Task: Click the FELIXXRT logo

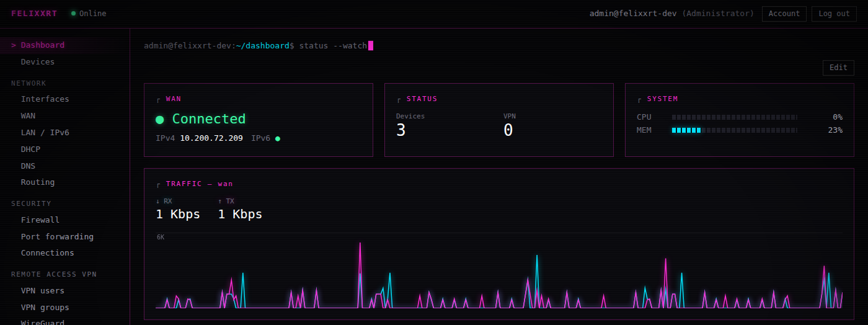Action: pos(34,14)
